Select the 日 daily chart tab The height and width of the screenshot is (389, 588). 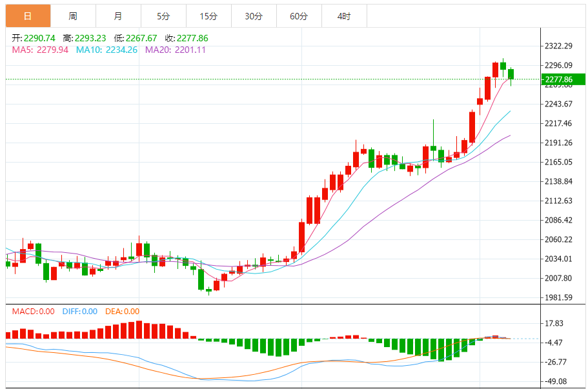(x=28, y=16)
